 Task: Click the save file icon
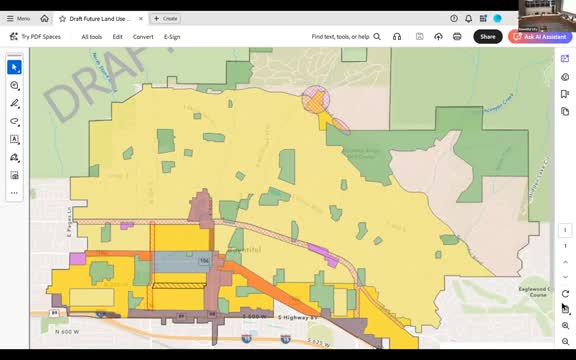[420, 37]
